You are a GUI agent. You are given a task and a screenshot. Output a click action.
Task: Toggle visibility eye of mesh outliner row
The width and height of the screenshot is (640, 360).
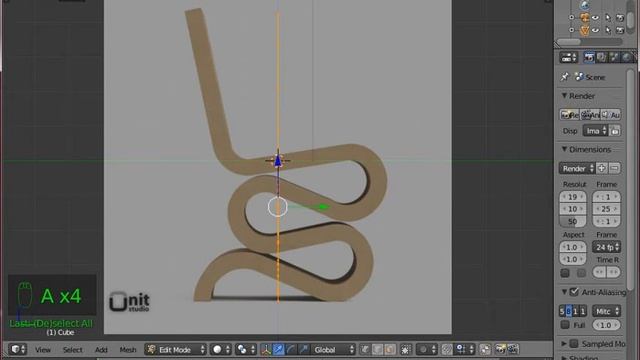click(596, 30)
